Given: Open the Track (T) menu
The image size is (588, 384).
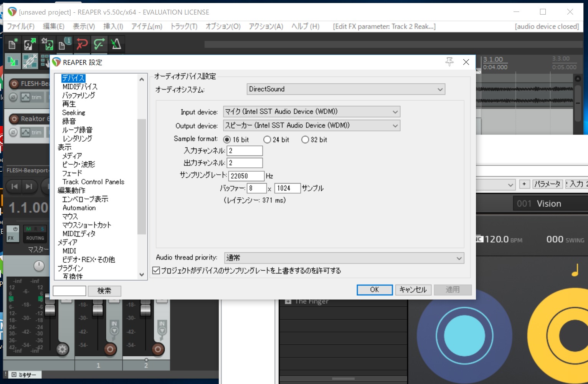Looking at the screenshot, I should [184, 26].
